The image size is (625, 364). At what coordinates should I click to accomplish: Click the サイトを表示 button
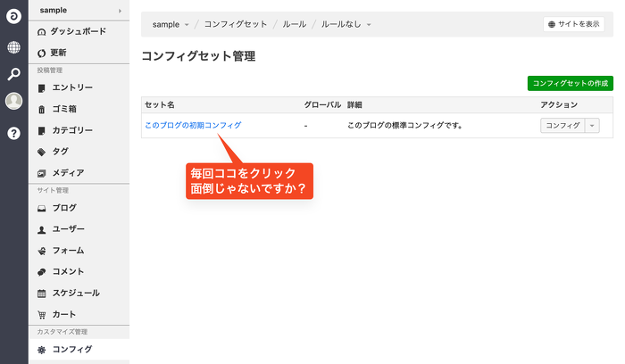(573, 24)
